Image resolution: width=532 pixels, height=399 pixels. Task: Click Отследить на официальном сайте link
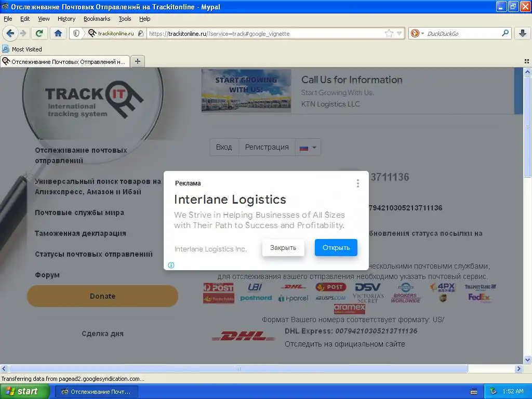coord(345,344)
